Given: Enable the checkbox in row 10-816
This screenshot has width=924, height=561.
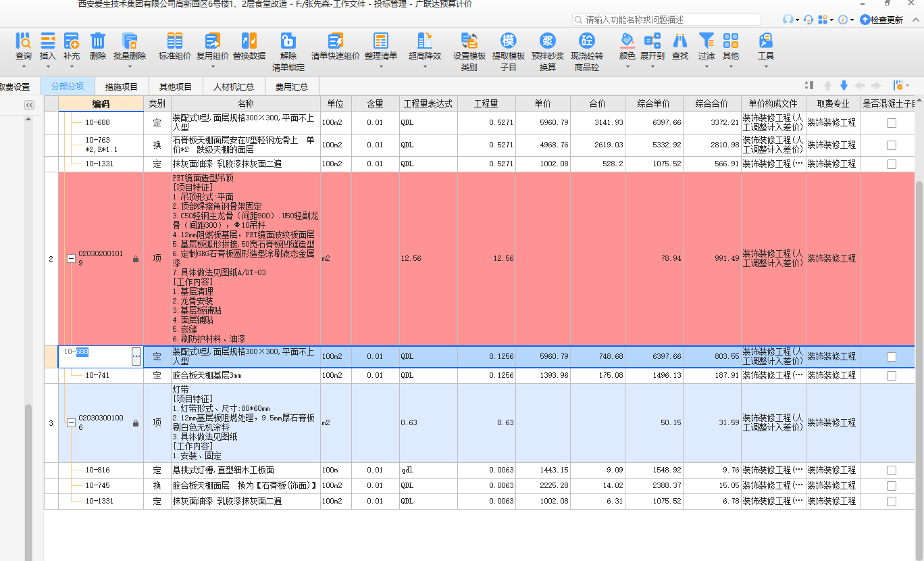Looking at the screenshot, I should tap(892, 470).
